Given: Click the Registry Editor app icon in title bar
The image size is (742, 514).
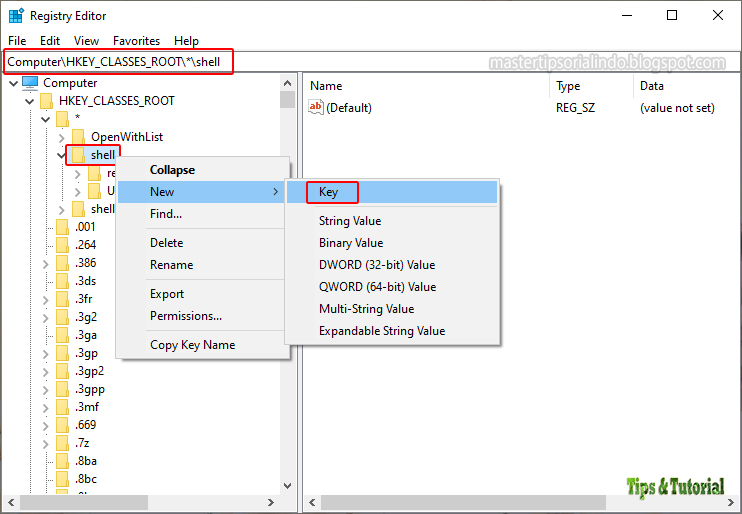Looking at the screenshot, I should [16, 16].
